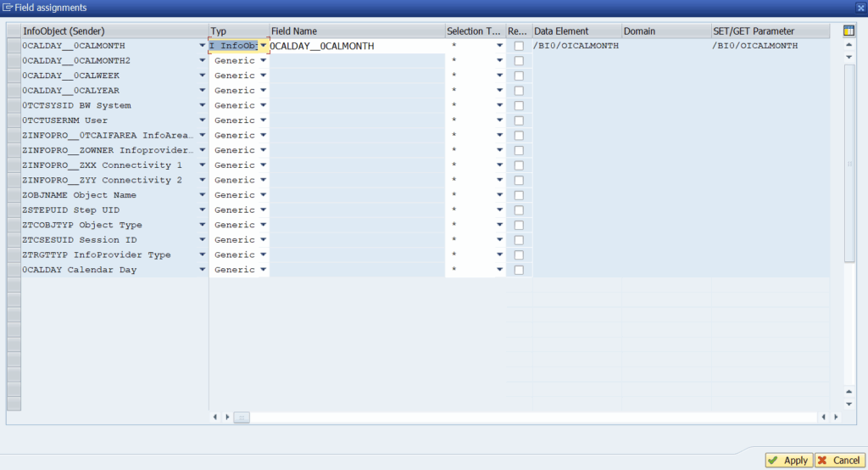Click the /BI0/OICALMONTH SET/GET Parameter cell
The height and width of the screenshot is (470, 868).
[x=771, y=46]
